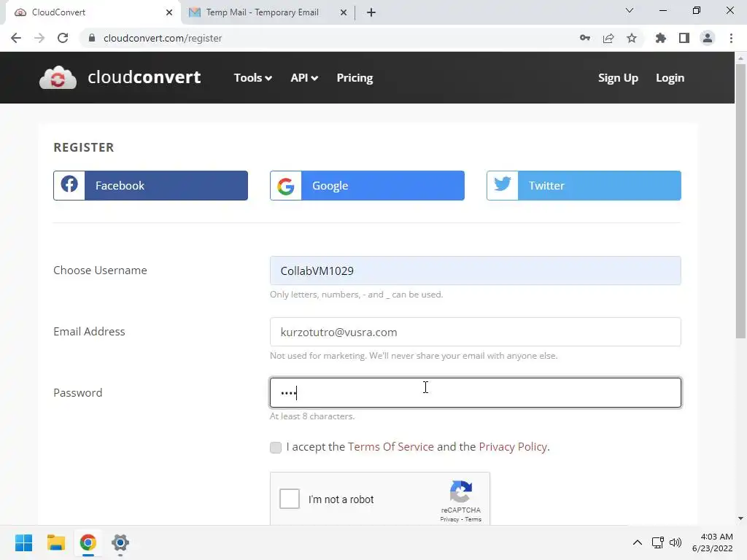747x560 pixels.
Task: Click the padlock site info icon
Action: point(92,38)
